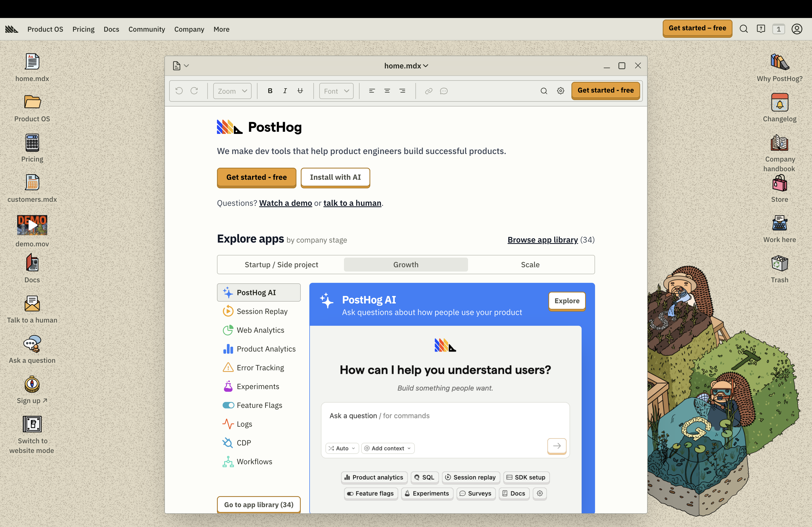Click the CDP app icon
This screenshot has height=527, width=812.
[228, 442]
